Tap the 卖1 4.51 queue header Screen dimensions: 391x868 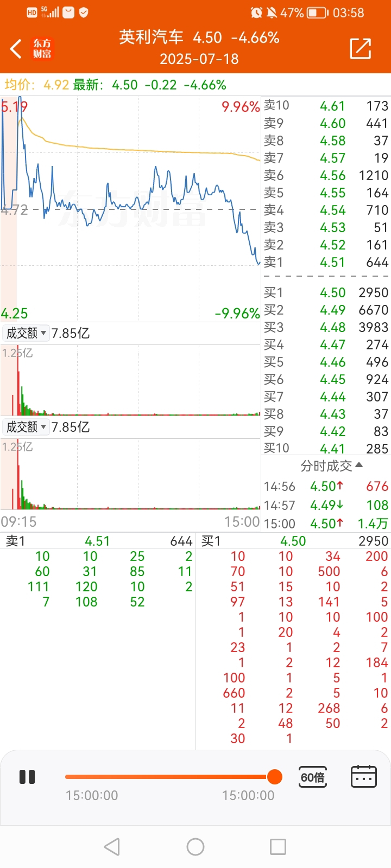coord(98,541)
